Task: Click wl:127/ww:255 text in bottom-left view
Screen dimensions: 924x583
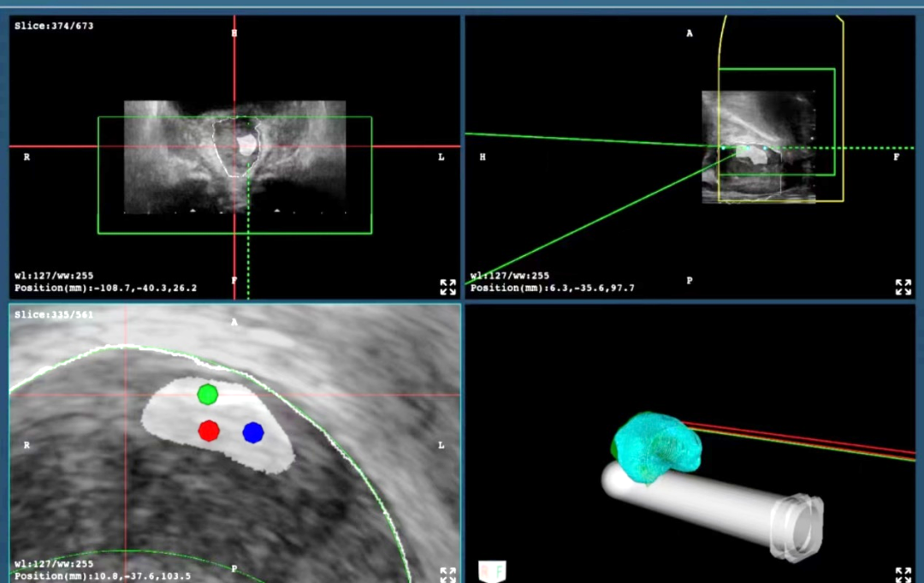Action: pos(54,564)
